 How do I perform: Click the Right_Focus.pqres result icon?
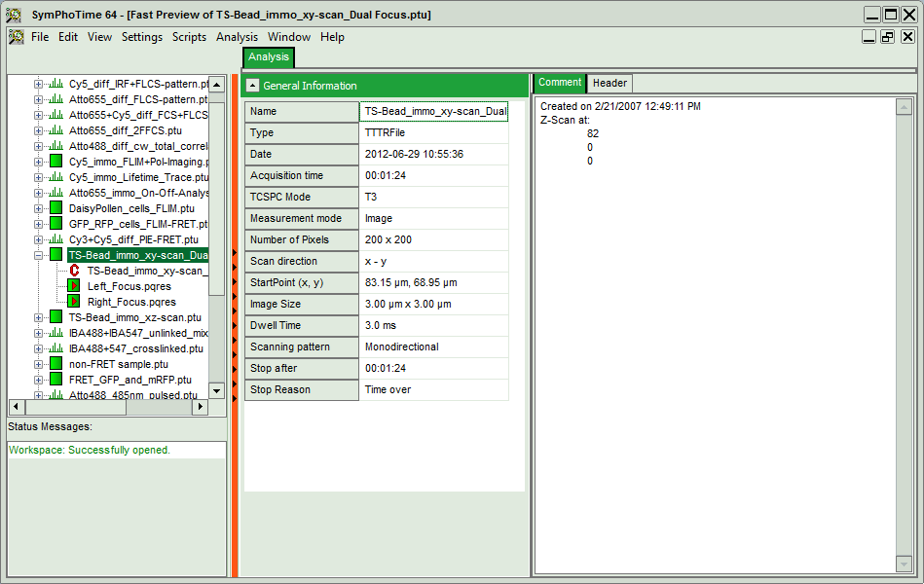click(x=74, y=302)
